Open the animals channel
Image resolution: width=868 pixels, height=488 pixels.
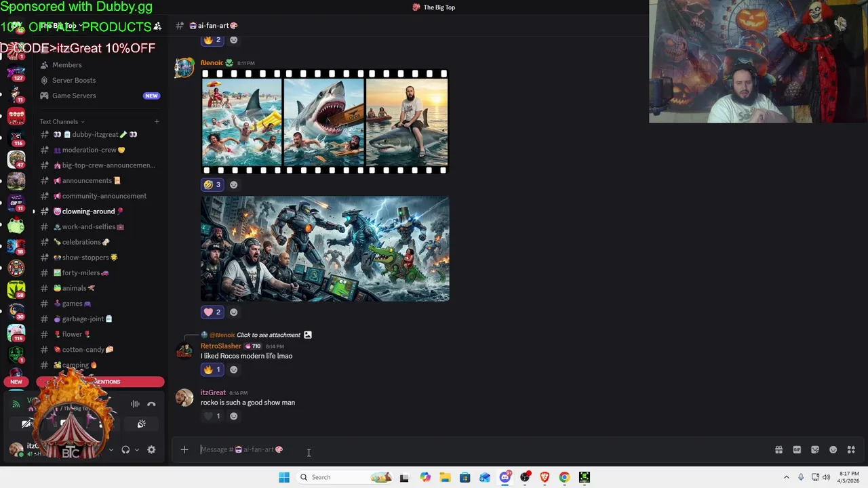pyautogui.click(x=74, y=288)
